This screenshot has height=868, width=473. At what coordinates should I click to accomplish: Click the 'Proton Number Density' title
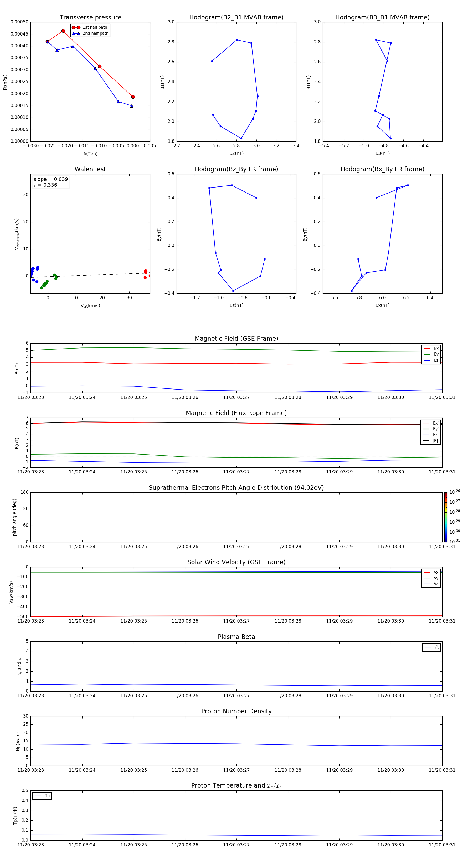point(236,711)
